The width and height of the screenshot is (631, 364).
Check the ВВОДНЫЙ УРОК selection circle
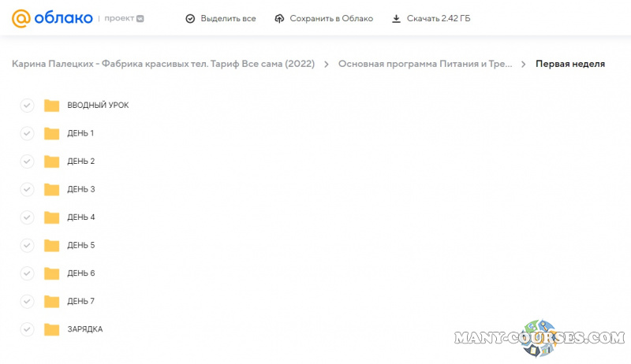click(x=27, y=106)
